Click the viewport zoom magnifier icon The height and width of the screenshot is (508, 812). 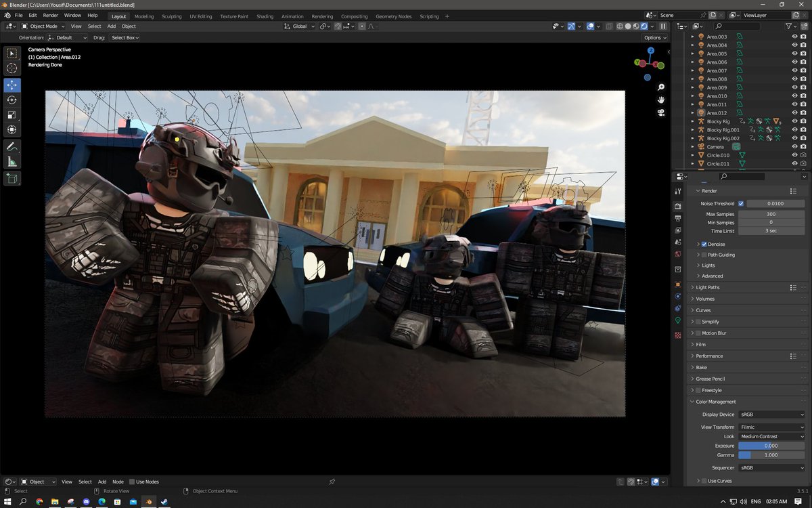click(661, 87)
